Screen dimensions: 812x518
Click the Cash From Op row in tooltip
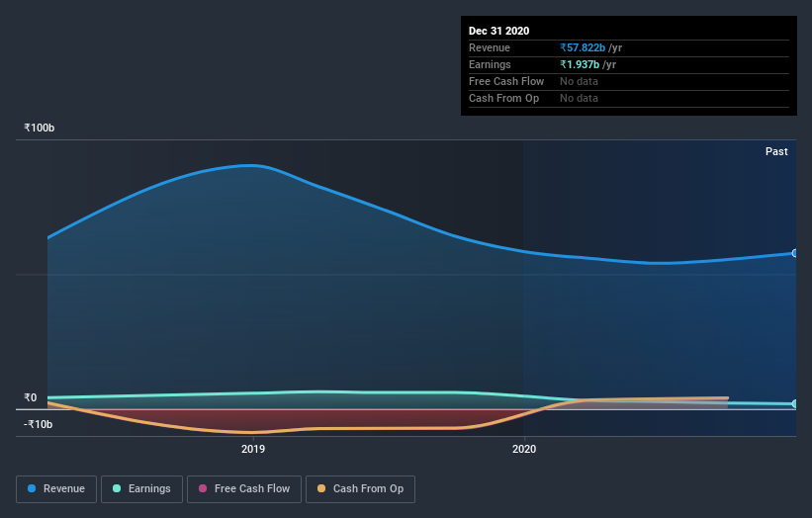pos(629,98)
